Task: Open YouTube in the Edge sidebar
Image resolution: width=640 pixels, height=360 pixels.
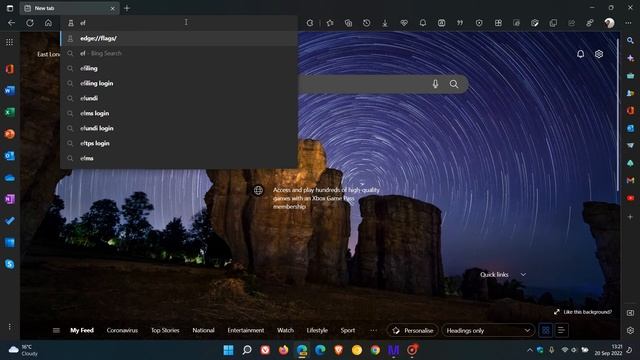Action: (x=630, y=198)
